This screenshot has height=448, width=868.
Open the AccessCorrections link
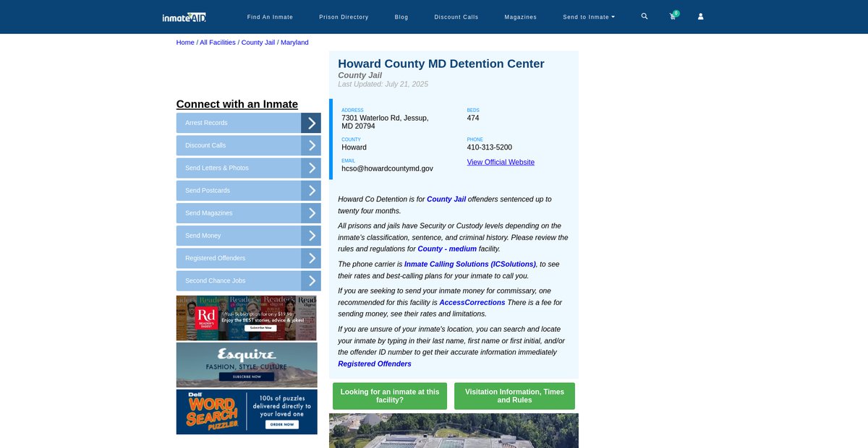pyautogui.click(x=472, y=302)
